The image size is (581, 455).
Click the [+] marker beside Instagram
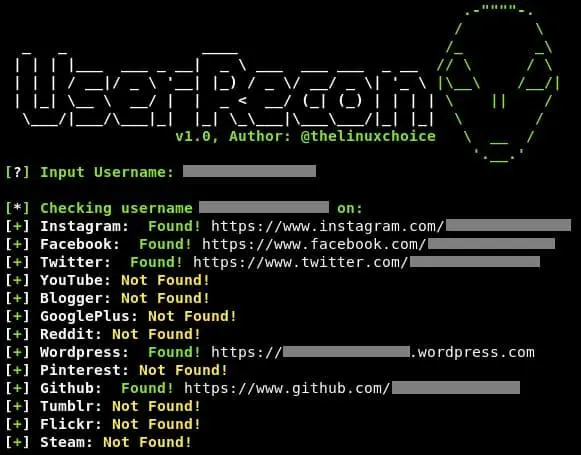(17, 226)
